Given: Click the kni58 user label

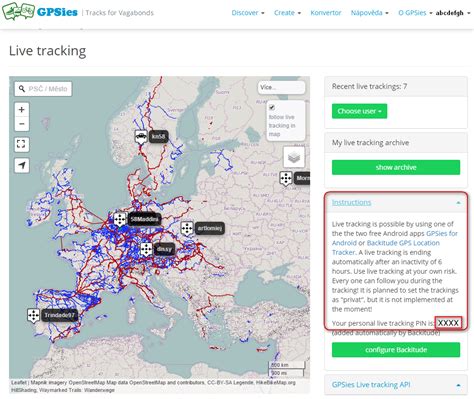Looking at the screenshot, I should (158, 136).
